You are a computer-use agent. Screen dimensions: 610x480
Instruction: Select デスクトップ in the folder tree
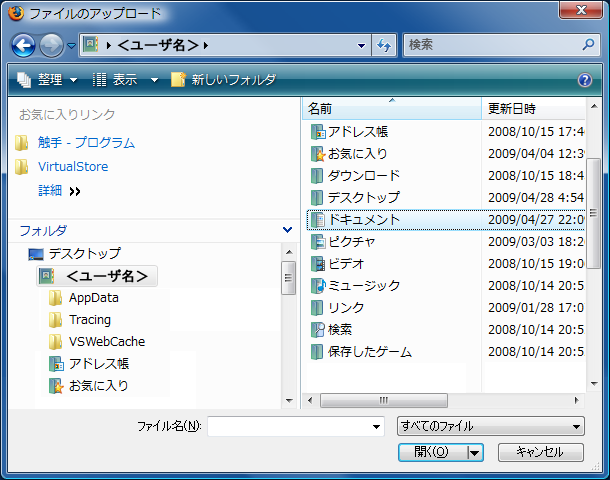pos(84,254)
